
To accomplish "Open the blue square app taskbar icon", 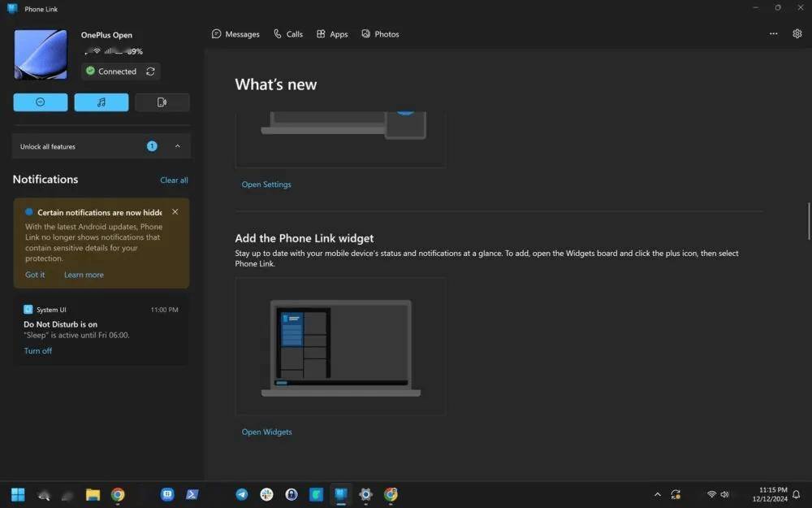I will (167, 494).
